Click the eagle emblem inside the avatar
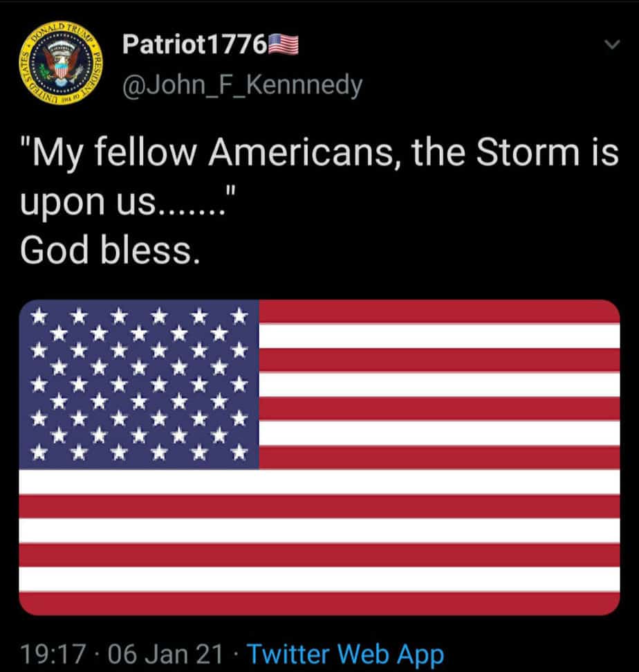This screenshot has width=639, height=672. point(62,63)
